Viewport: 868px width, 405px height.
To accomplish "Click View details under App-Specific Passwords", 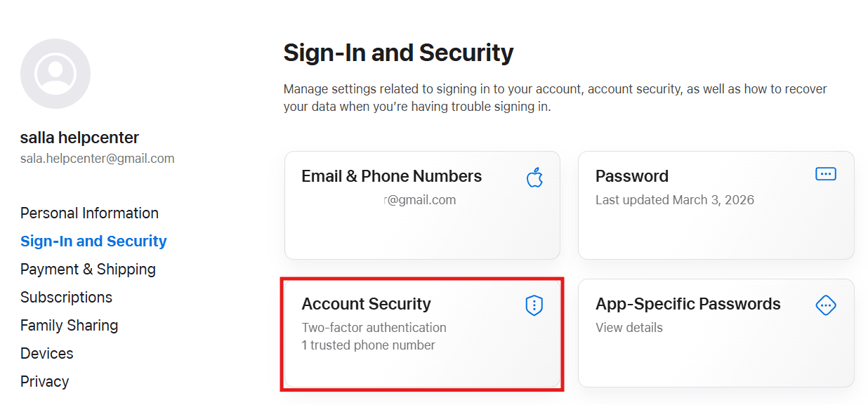I will point(629,328).
